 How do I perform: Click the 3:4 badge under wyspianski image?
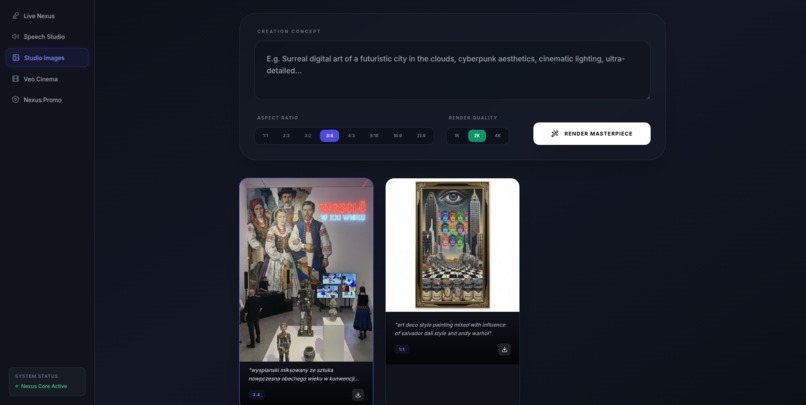[257, 395]
